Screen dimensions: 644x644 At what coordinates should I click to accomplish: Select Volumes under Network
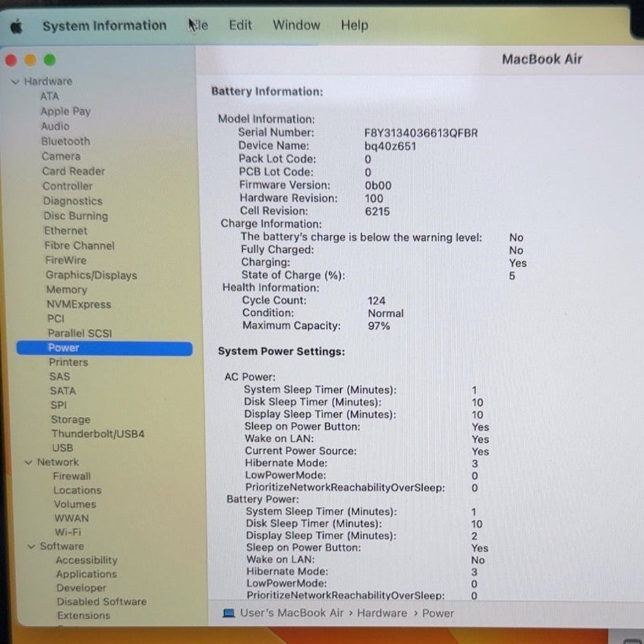click(75, 505)
